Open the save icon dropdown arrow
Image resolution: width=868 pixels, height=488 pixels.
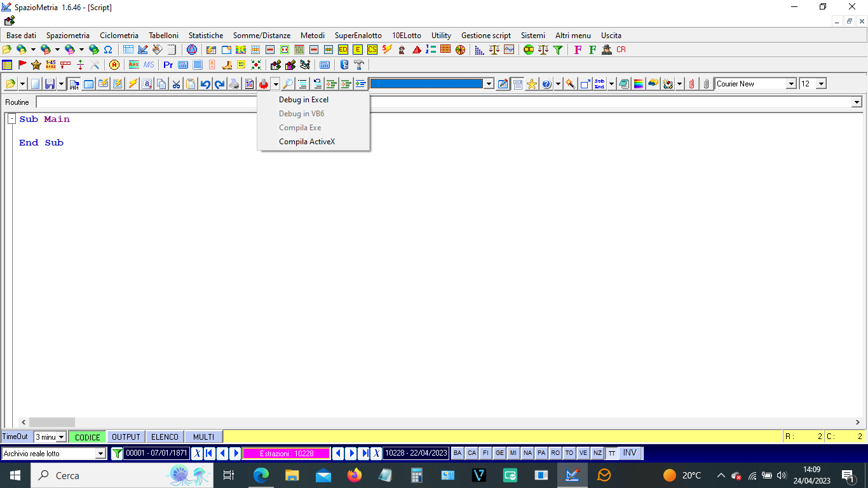(61, 84)
